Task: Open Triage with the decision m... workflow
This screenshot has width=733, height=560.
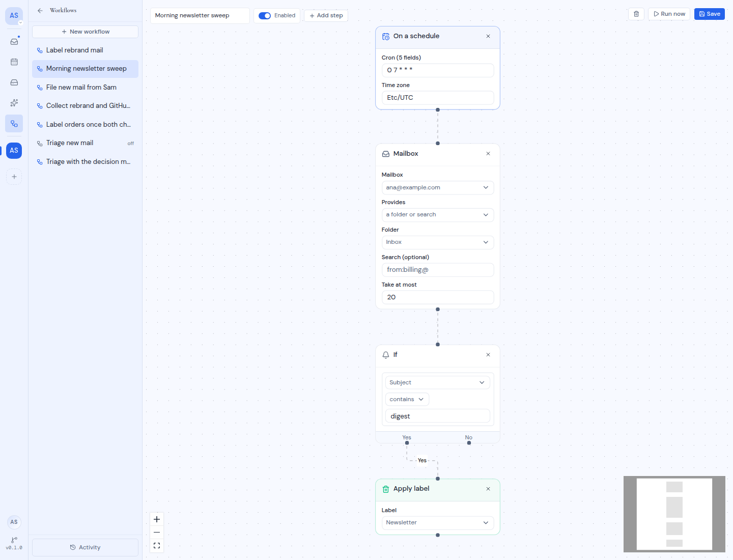Action: tap(85, 162)
